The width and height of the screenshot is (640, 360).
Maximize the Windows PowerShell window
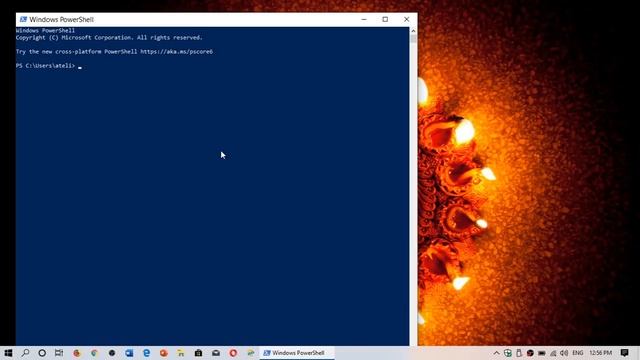[x=385, y=19]
